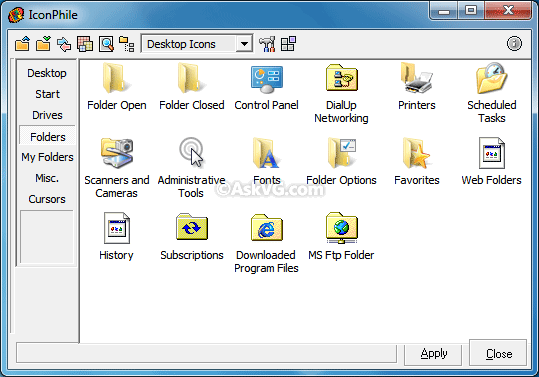The width and height of the screenshot is (539, 377).
Task: Click the empty preview box under Cursors
Action: [x=47, y=237]
